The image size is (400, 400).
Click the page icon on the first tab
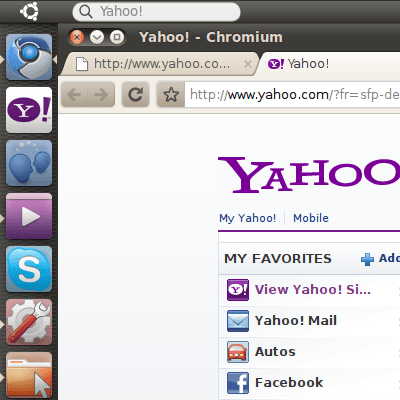click(x=82, y=64)
